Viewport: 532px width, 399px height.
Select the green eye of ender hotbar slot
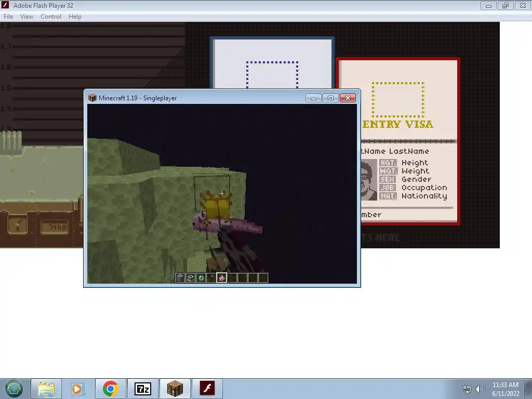coord(201,278)
